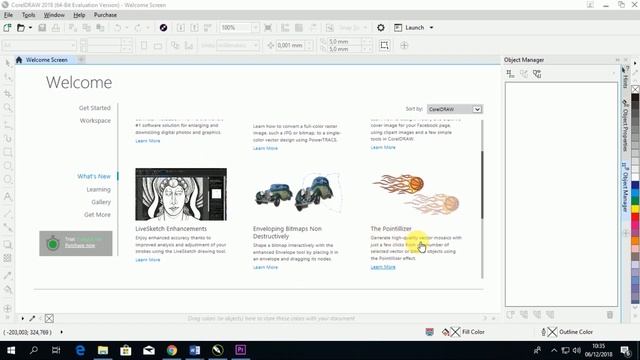Click the trash icon in Object Manager
The height and width of the screenshot is (360, 640).
pos(609,315)
